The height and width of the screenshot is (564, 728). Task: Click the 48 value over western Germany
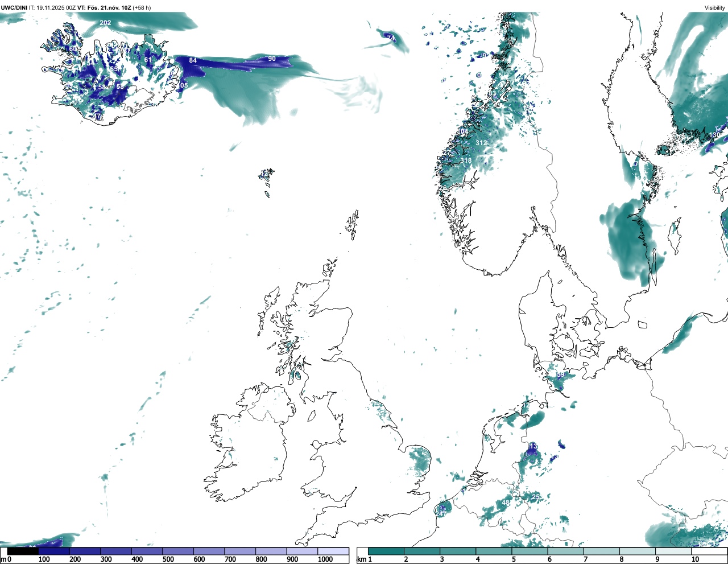click(x=506, y=503)
